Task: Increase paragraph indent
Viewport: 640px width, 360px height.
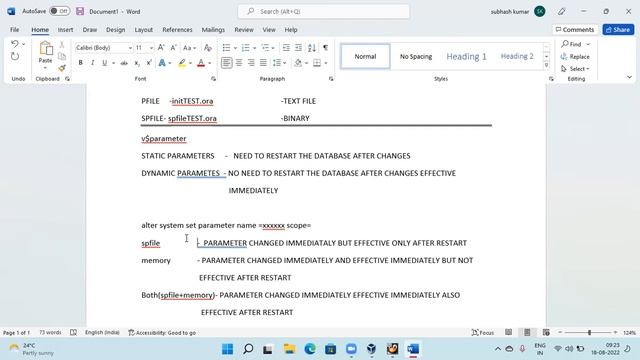Action: (298, 48)
